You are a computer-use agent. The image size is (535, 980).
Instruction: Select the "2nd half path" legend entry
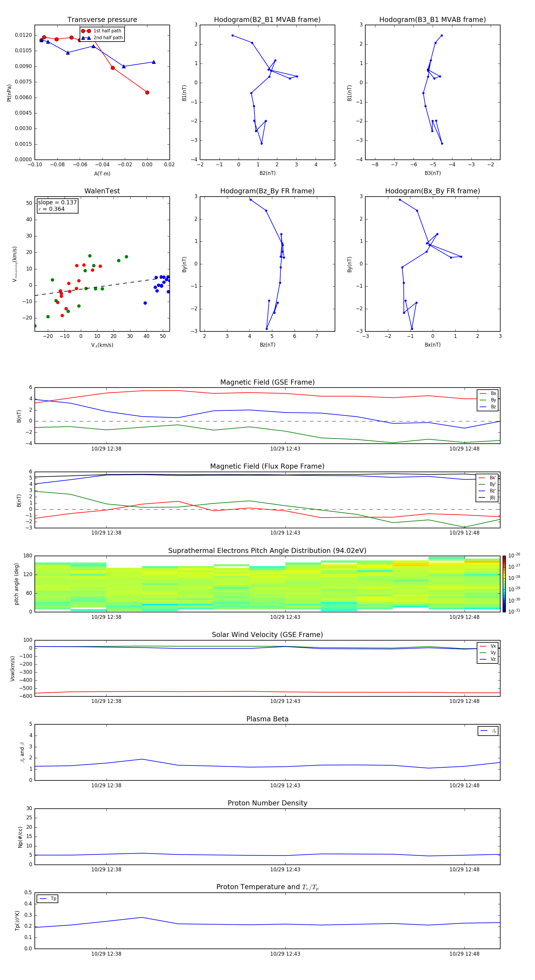(102, 38)
